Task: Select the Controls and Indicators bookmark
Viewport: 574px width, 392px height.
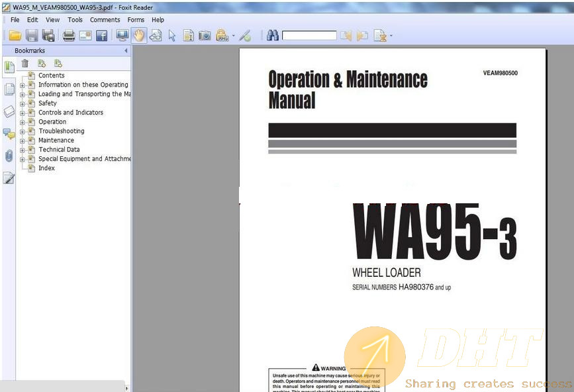Action: [71, 113]
